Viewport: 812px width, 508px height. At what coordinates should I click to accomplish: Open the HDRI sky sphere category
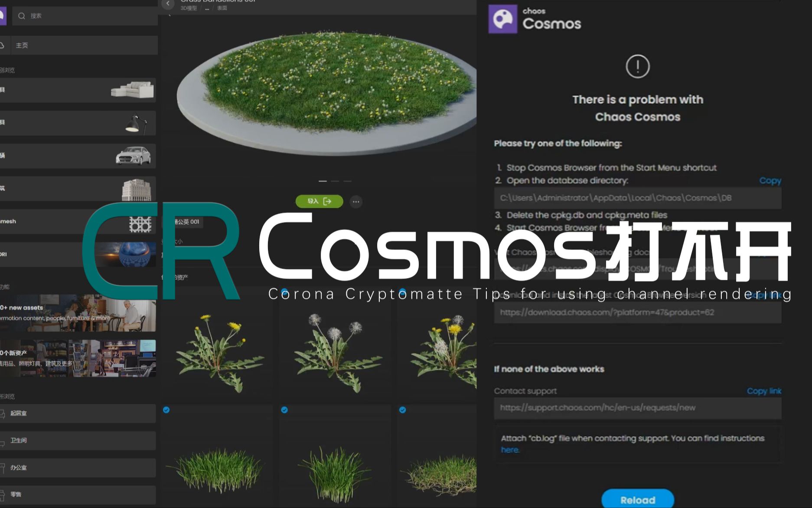click(78, 254)
